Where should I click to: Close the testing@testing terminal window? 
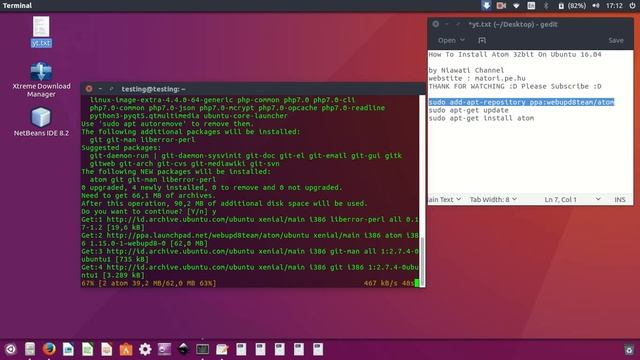[89, 89]
